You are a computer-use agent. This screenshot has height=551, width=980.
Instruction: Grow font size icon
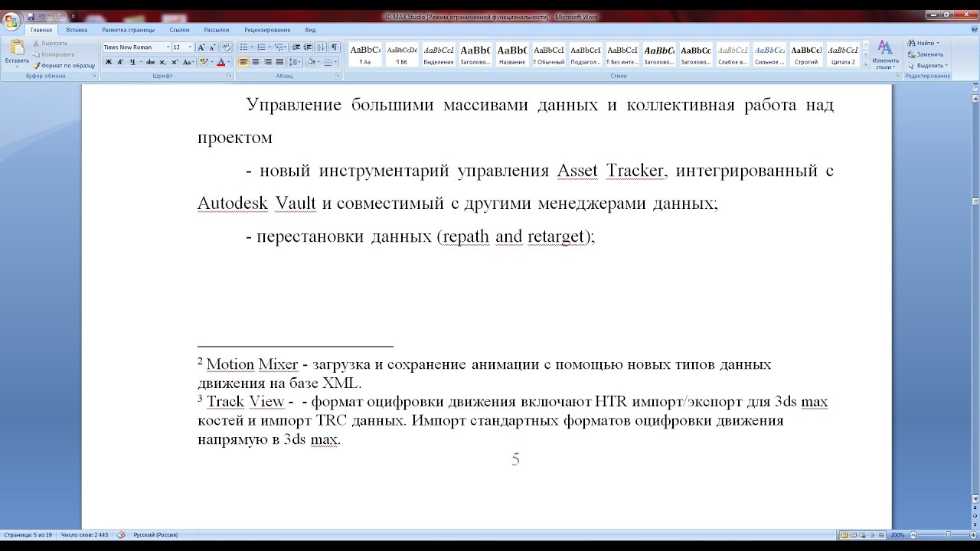201,47
